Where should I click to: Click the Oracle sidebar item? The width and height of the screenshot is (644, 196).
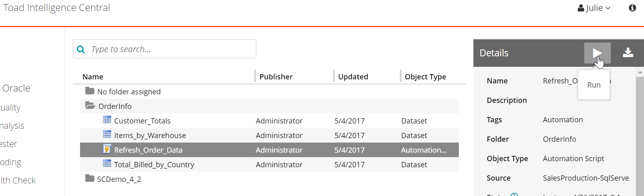point(16,88)
